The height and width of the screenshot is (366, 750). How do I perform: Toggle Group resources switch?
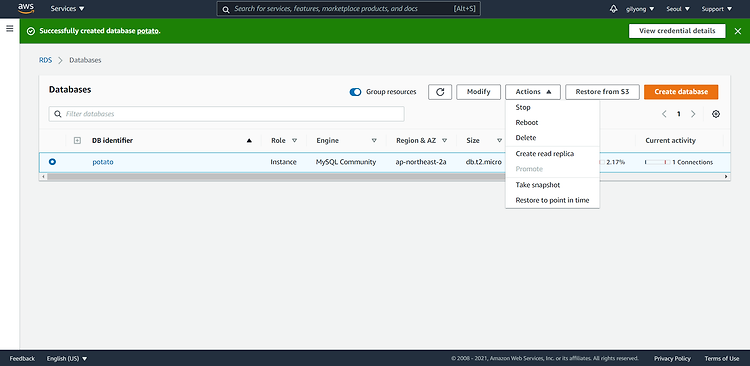[355, 92]
